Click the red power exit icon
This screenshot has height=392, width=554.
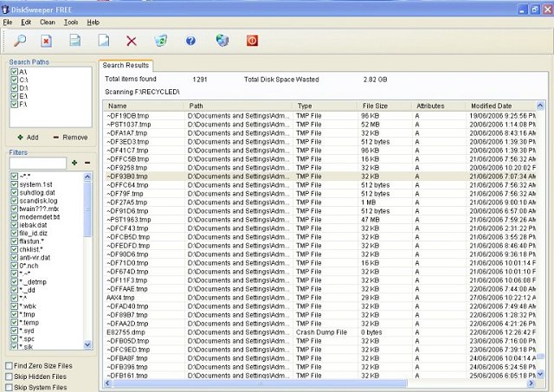point(252,41)
